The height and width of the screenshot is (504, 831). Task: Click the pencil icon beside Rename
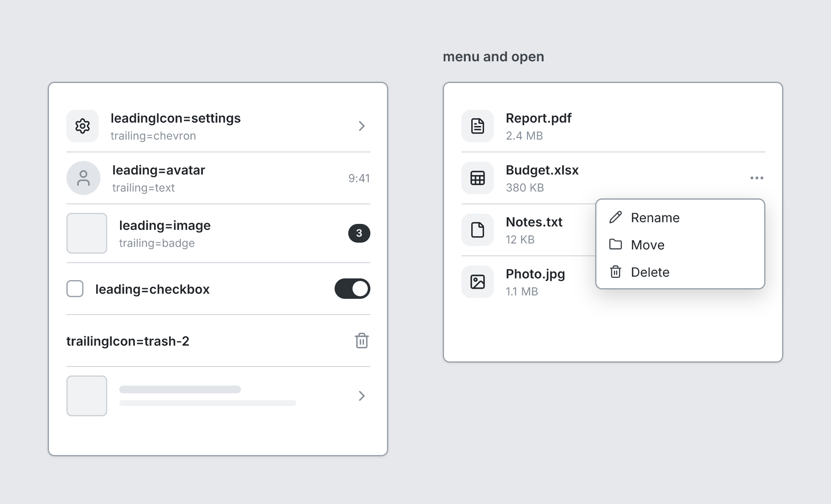tap(616, 218)
